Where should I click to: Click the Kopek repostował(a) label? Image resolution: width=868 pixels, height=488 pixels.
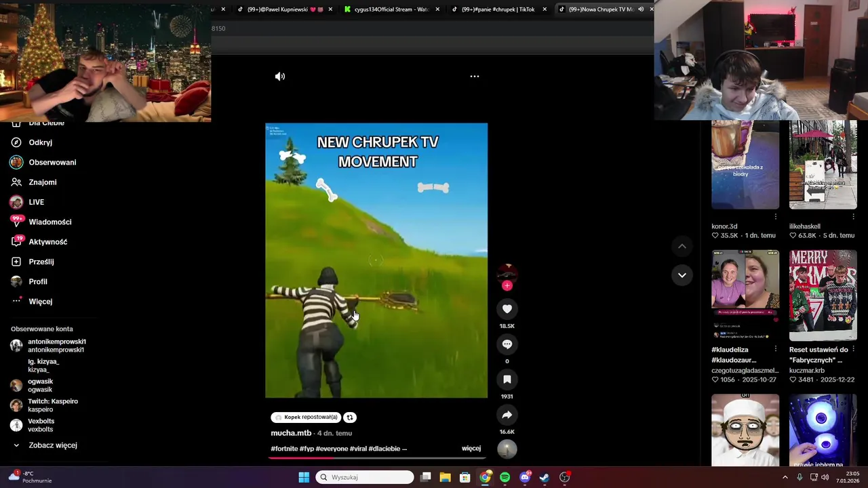tap(305, 418)
